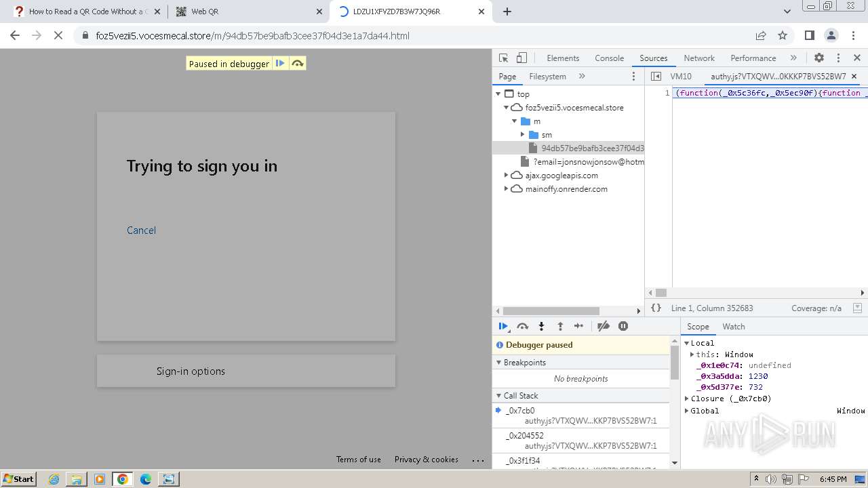Image resolution: width=868 pixels, height=488 pixels.
Task: Expand Closure (_0x7cb0) scope
Action: [686, 399]
